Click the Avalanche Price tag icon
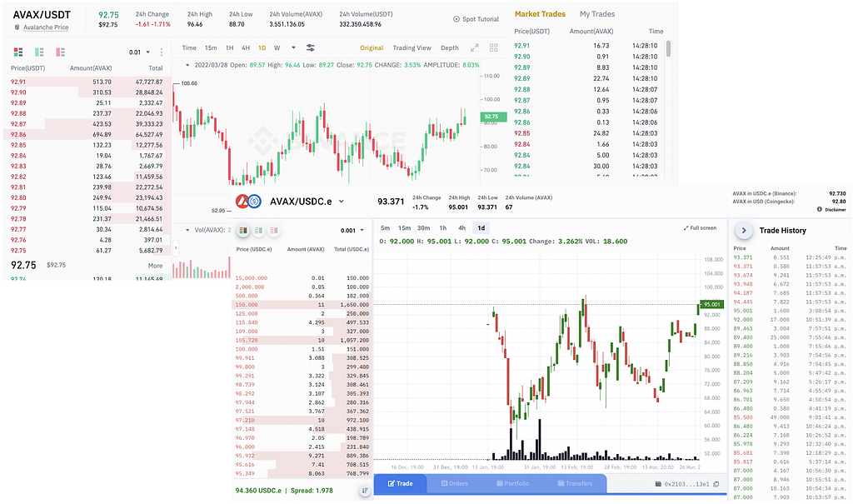This screenshot has width=853, height=504. point(17,27)
